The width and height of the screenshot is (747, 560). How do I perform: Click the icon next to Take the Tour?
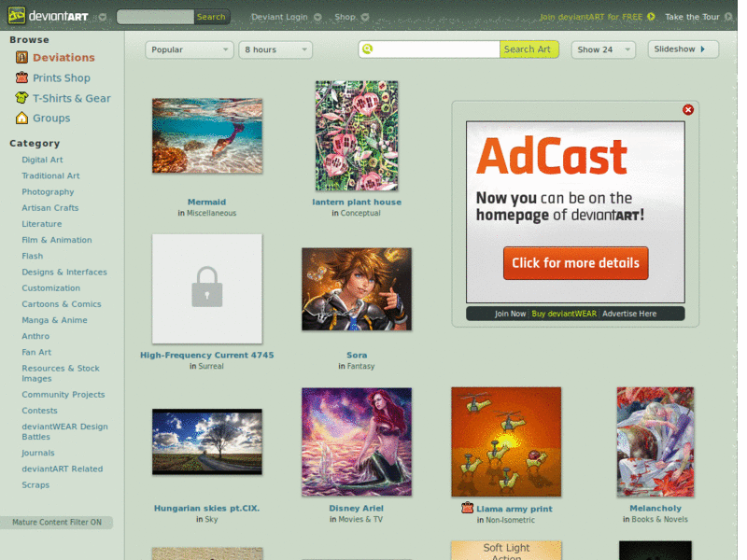click(727, 17)
